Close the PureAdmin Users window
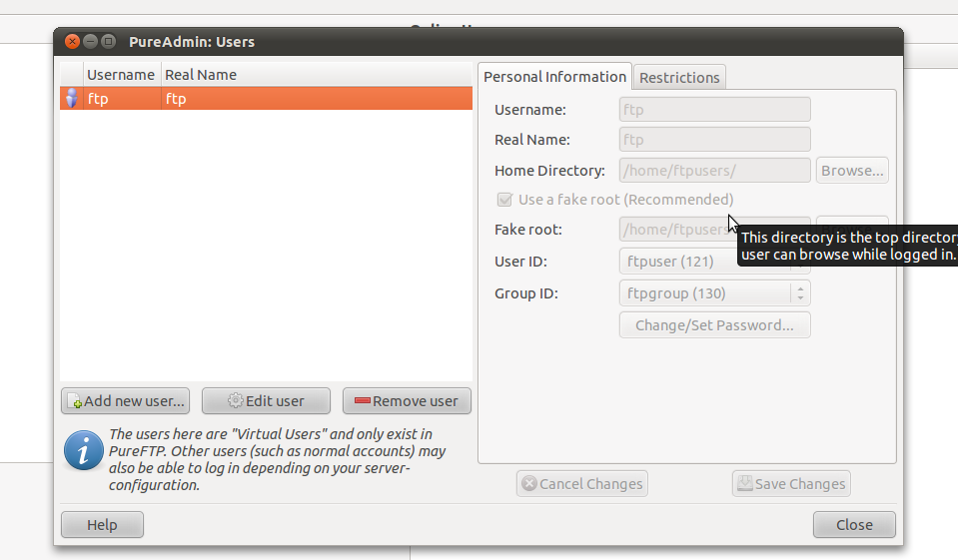 [72, 42]
